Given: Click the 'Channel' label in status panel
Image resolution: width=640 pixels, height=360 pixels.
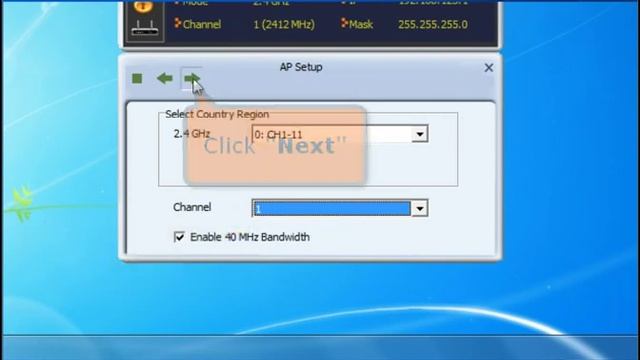Looking at the screenshot, I should [x=202, y=24].
